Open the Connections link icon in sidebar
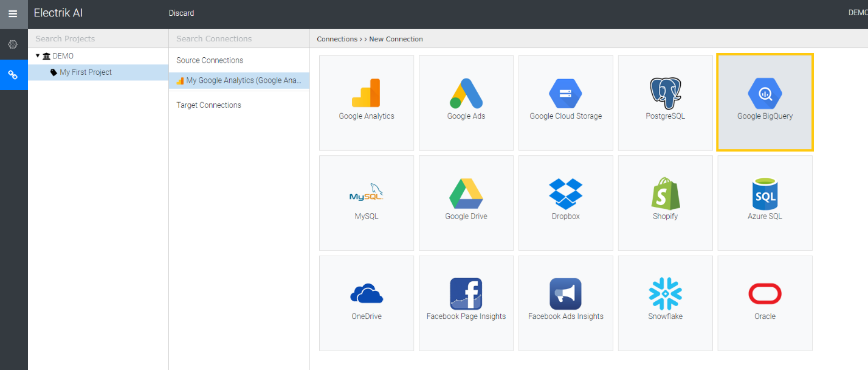 tap(13, 74)
